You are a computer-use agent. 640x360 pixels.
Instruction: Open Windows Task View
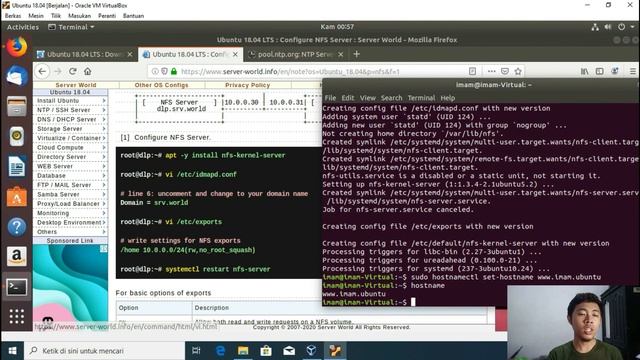(x=196, y=351)
